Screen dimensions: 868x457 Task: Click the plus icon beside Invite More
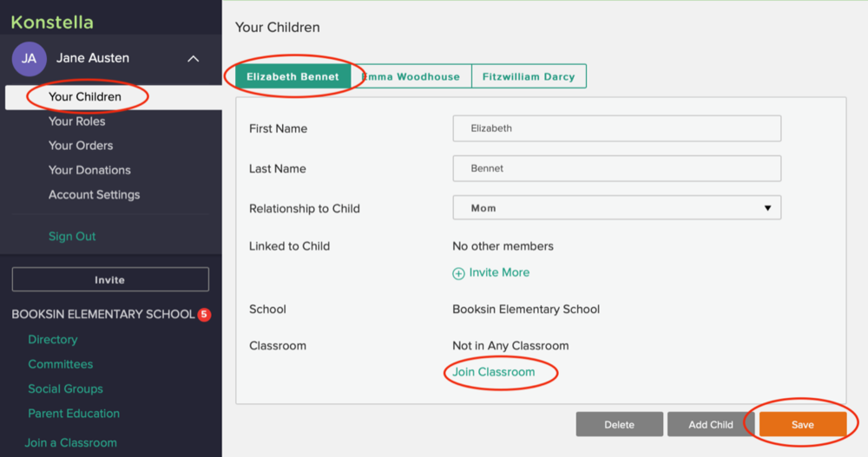[458, 273]
